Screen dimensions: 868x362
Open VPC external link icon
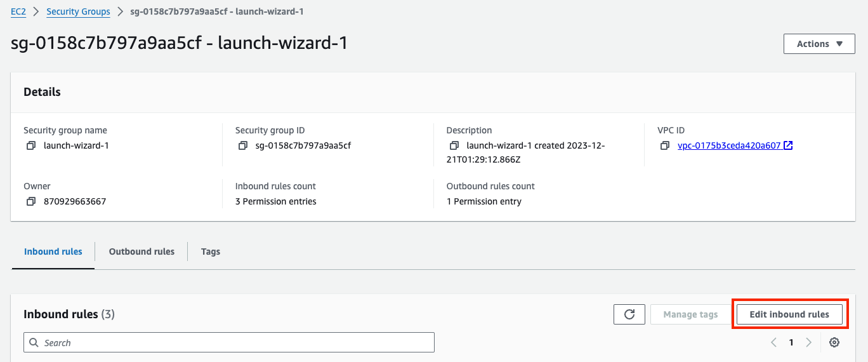(x=788, y=145)
